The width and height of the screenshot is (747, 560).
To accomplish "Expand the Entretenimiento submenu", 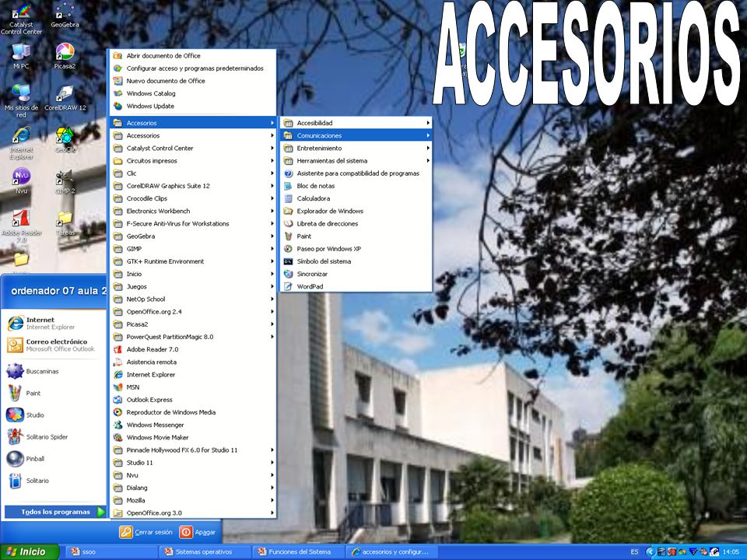I will pyautogui.click(x=356, y=148).
